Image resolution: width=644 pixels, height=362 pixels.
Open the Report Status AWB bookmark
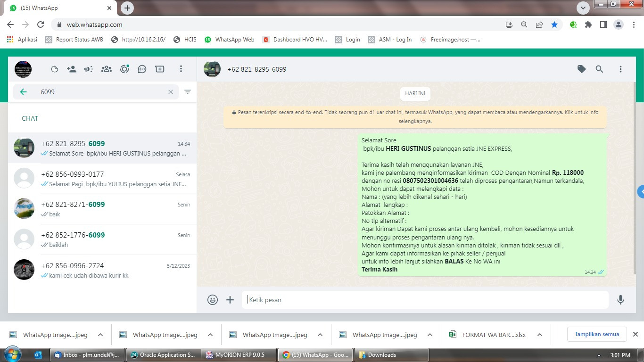tap(74, 40)
